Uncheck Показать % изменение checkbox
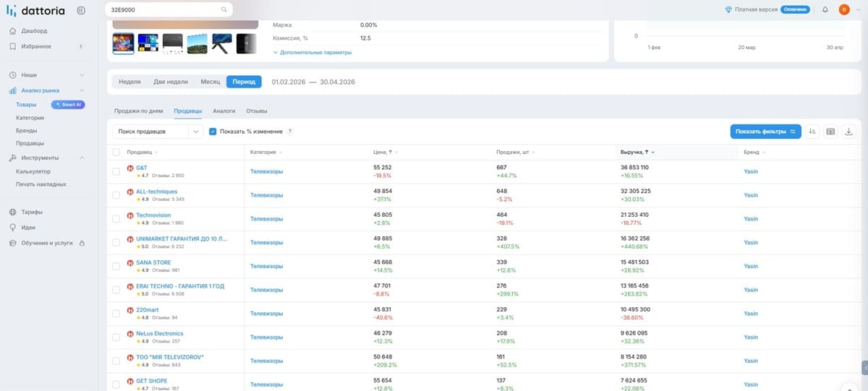Image resolution: width=868 pixels, height=391 pixels. point(212,132)
